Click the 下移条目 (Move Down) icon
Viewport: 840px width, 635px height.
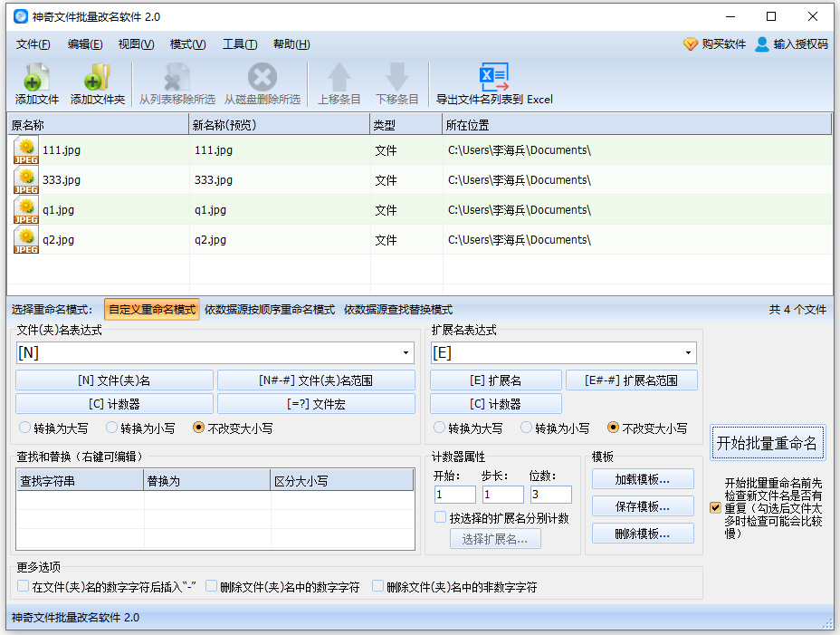click(x=395, y=82)
